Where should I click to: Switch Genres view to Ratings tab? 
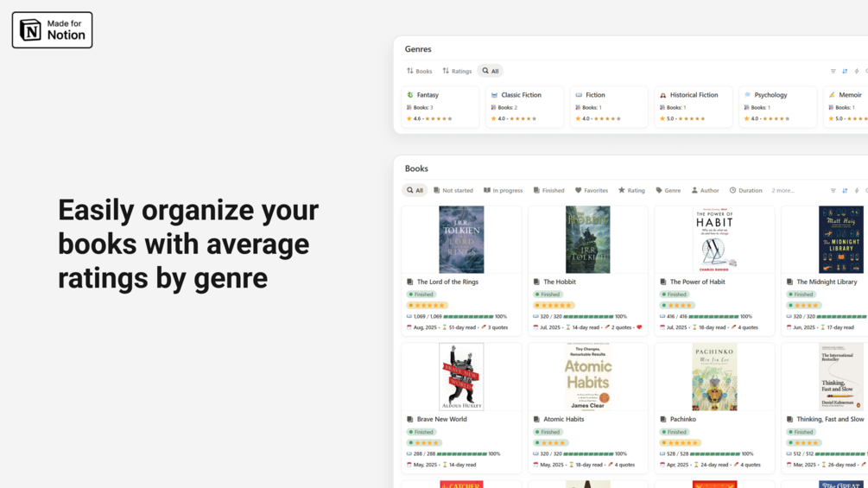[x=457, y=71]
